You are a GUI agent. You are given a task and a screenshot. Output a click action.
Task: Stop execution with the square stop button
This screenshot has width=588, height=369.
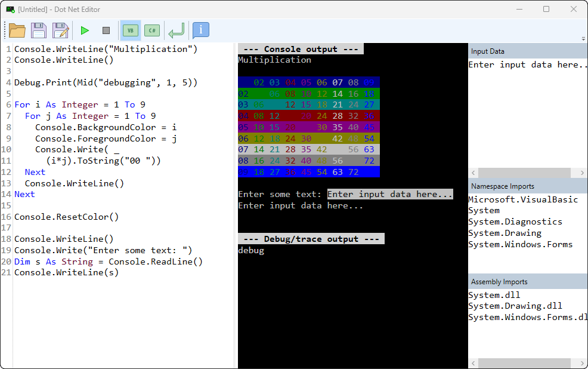[106, 30]
